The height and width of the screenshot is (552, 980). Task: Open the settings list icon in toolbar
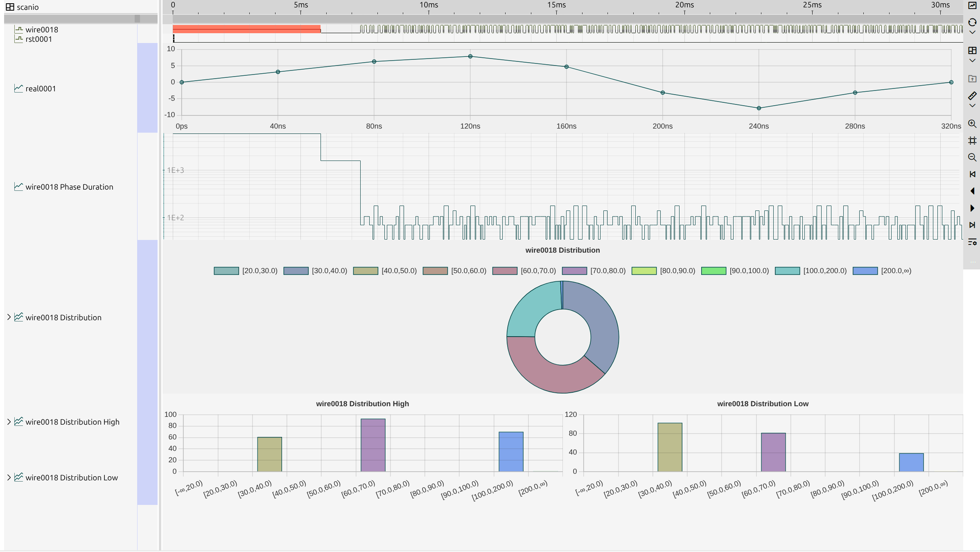972,242
